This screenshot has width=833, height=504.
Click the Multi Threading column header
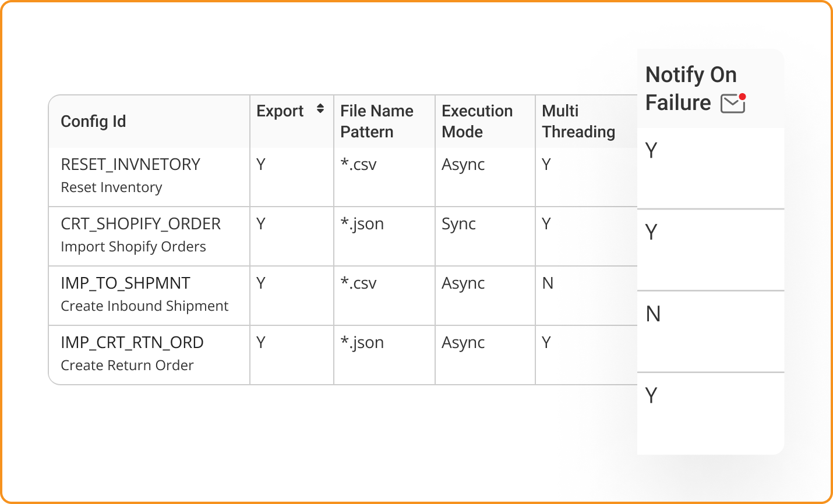coord(578,121)
